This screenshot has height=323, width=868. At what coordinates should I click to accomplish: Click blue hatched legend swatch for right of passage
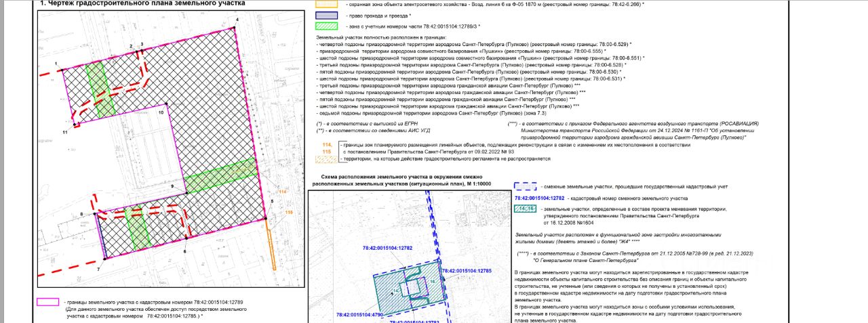[328, 15]
